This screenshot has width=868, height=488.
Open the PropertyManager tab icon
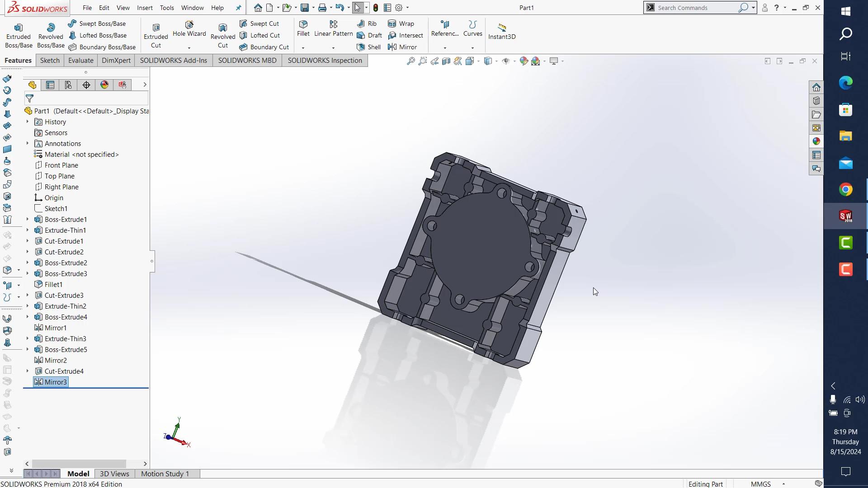coord(50,85)
